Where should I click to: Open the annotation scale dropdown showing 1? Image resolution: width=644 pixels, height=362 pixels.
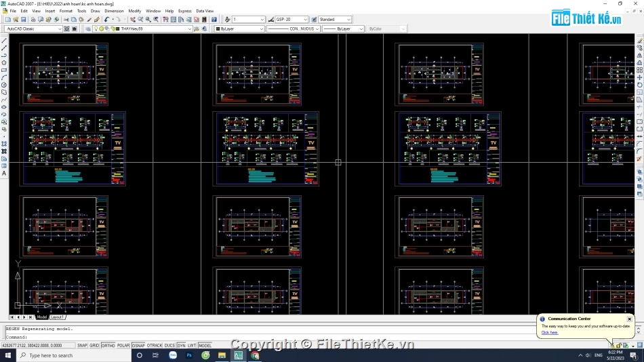pos(249,19)
